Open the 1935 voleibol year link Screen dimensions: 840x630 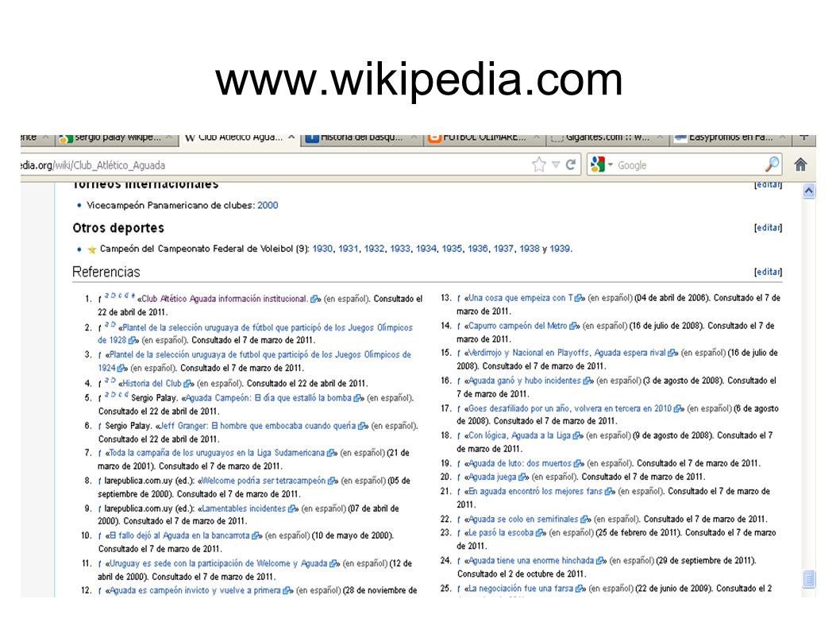coord(452,249)
